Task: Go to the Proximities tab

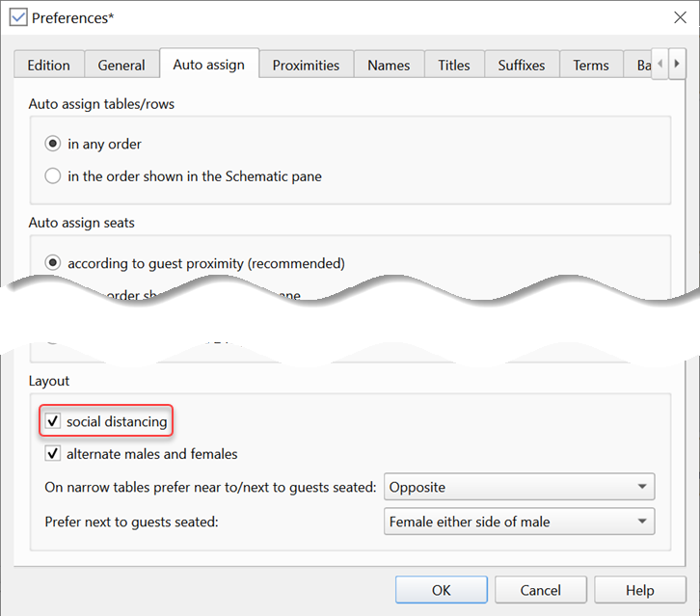Action: pos(306,66)
